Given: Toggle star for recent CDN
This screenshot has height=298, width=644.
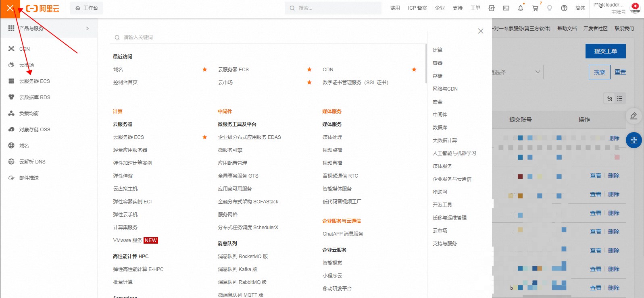Looking at the screenshot, I should coord(414,69).
